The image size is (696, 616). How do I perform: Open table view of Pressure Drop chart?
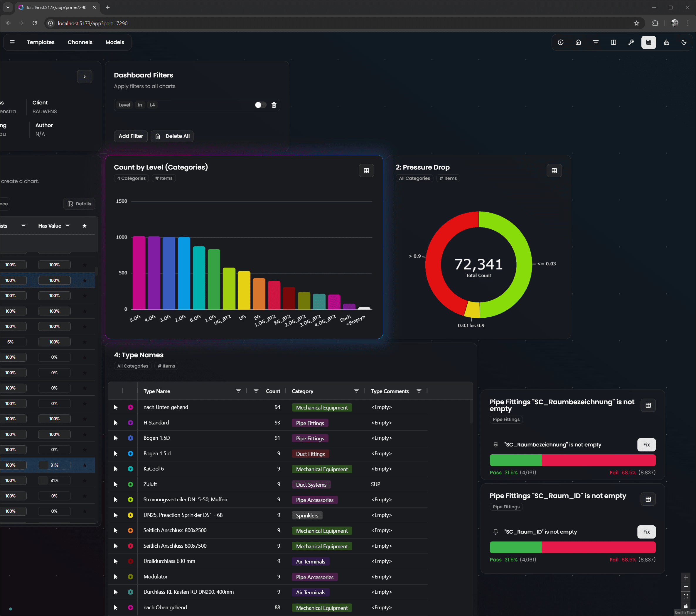click(x=554, y=170)
